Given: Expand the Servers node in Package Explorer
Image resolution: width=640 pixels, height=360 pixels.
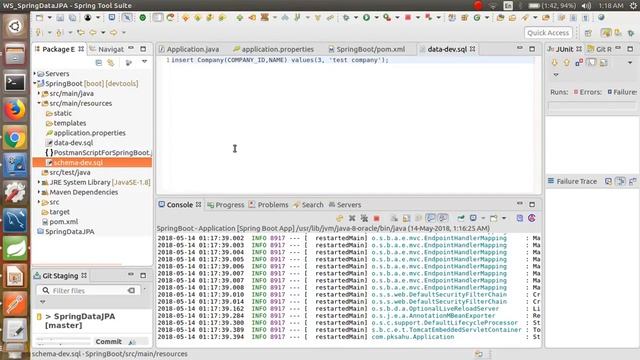Looking at the screenshot, I should coord(35,73).
